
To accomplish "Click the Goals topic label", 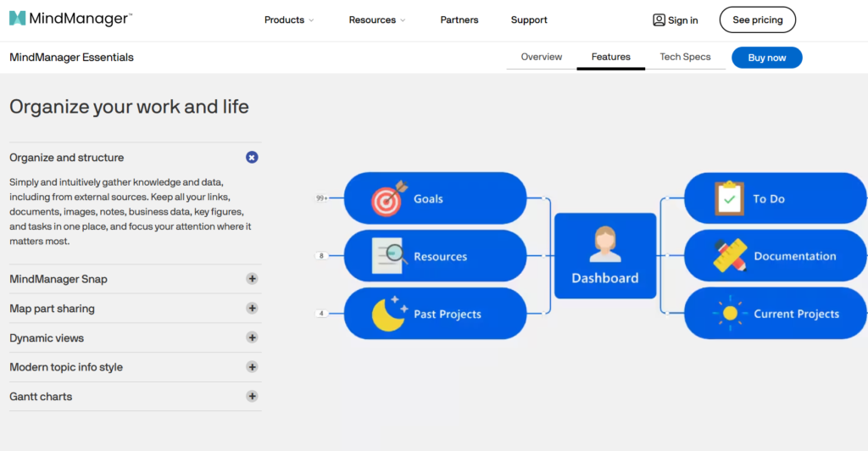I will pos(428,199).
